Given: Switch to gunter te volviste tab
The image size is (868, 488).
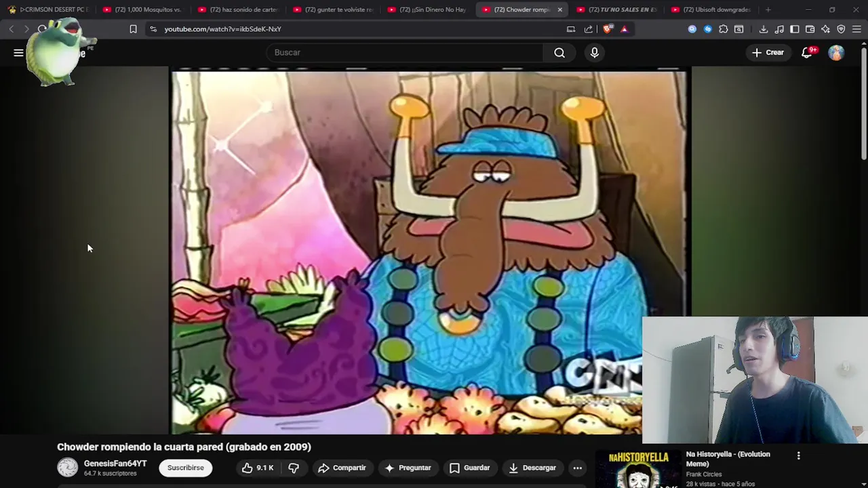Looking at the screenshot, I should (x=332, y=9).
